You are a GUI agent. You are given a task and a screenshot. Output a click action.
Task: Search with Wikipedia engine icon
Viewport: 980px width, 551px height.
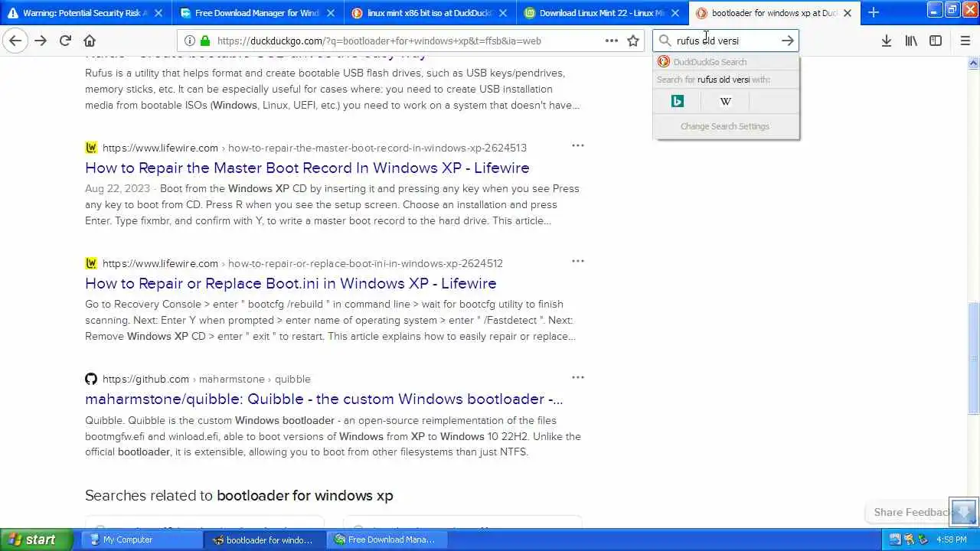tap(725, 101)
